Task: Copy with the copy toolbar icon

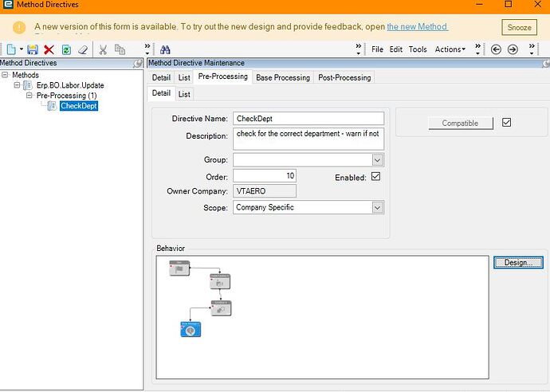Action: (120, 49)
